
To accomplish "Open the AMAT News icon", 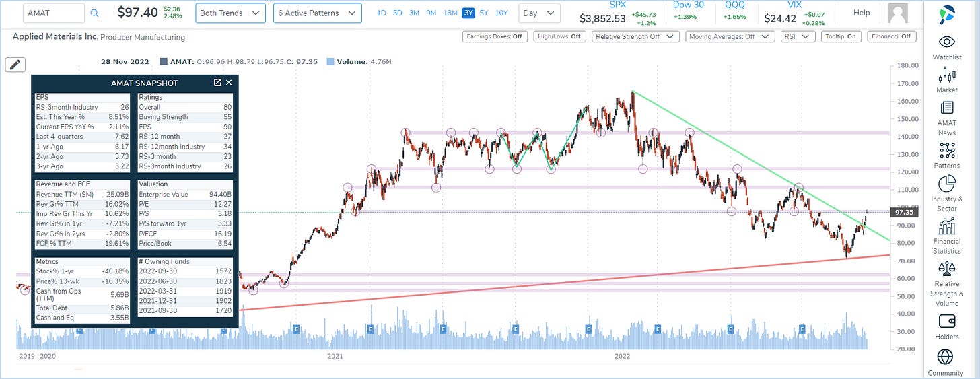I will tap(946, 108).
